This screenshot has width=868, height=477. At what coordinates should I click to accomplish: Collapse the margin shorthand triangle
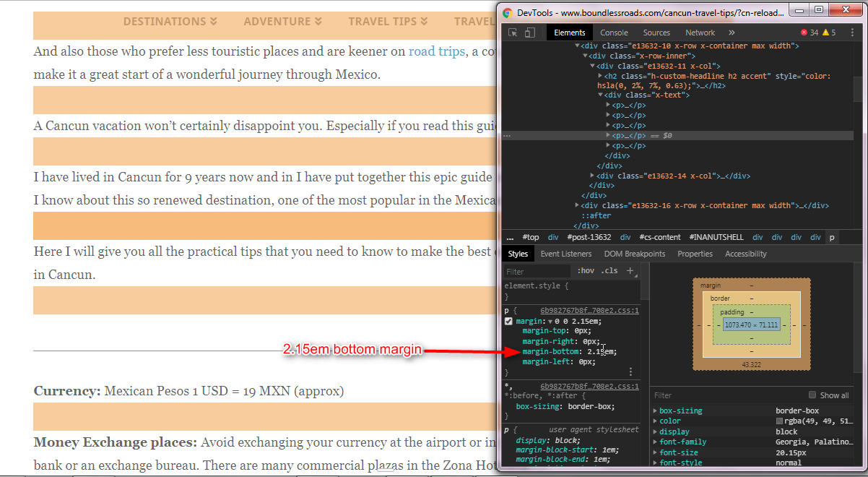coord(550,322)
